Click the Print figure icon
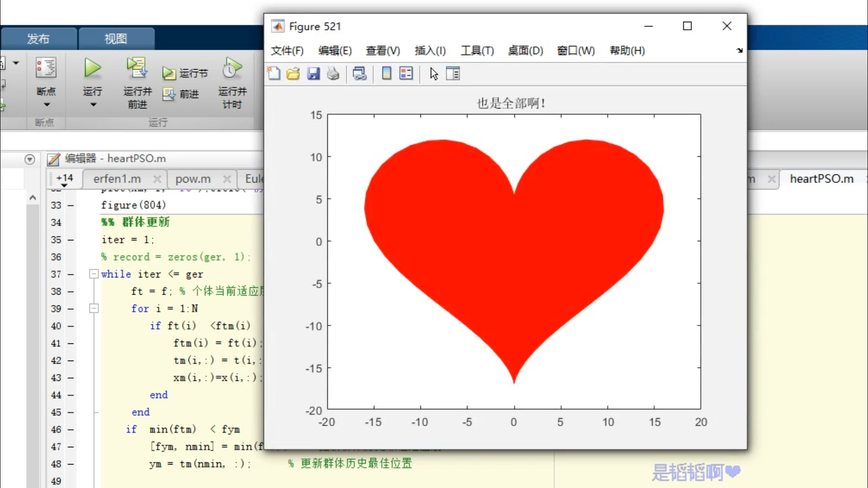Screen dimensions: 868x488 pos(332,73)
